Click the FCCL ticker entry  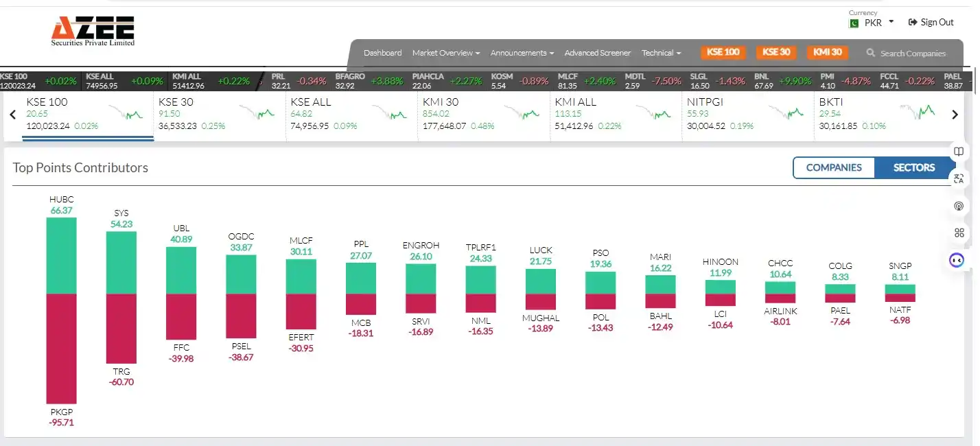[x=907, y=81]
